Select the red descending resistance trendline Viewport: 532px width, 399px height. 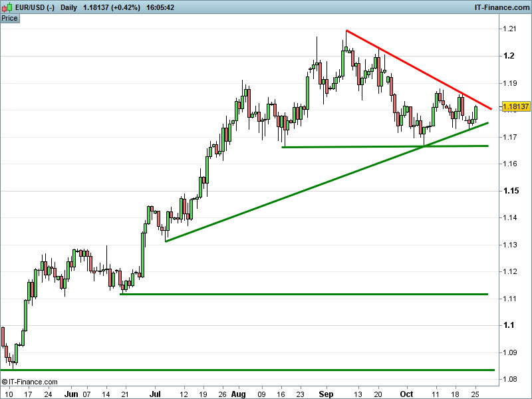[419, 70]
